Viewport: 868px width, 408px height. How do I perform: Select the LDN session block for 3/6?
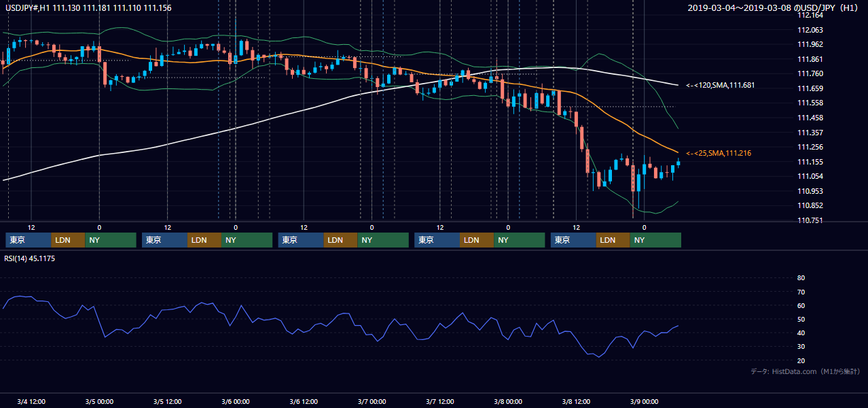pyautogui.click(x=341, y=240)
